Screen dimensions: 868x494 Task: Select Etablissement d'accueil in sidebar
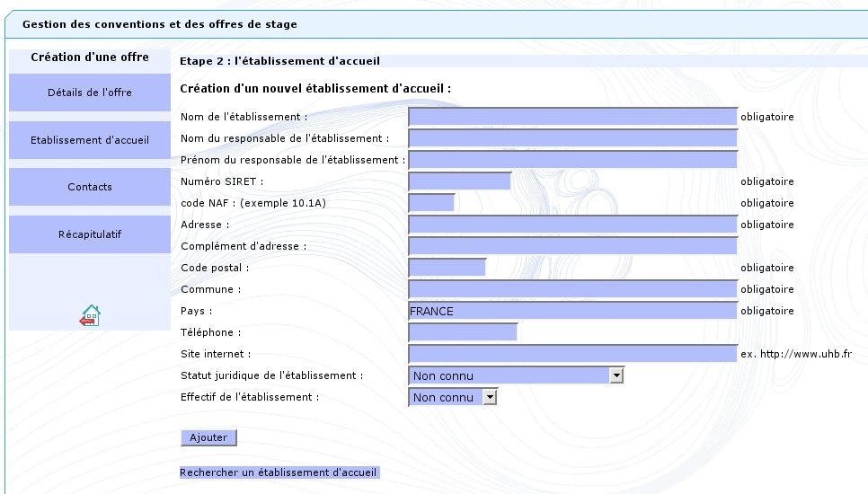click(x=90, y=140)
